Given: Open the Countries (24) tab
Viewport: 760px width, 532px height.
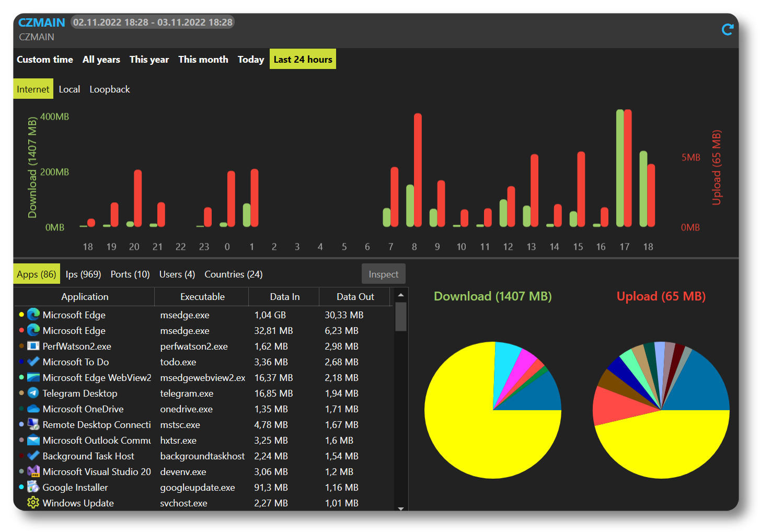Looking at the screenshot, I should (x=234, y=274).
